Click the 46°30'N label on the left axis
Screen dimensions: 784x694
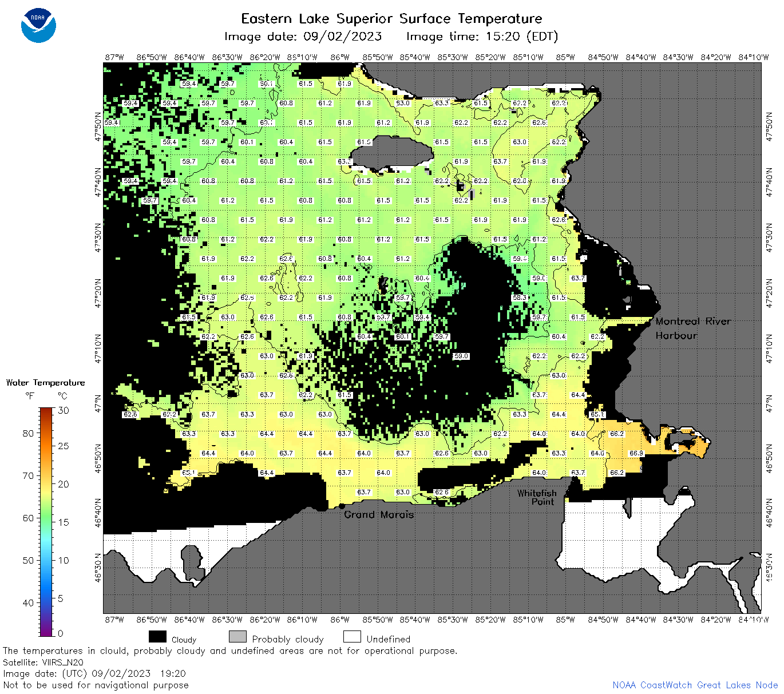pos(98,568)
